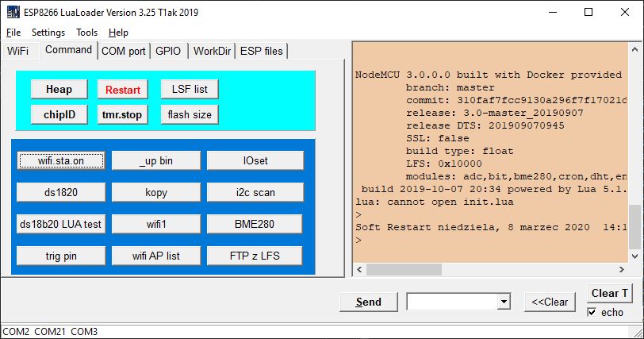Click COM3 in the status bar
The image size is (644, 339).
pos(84,332)
